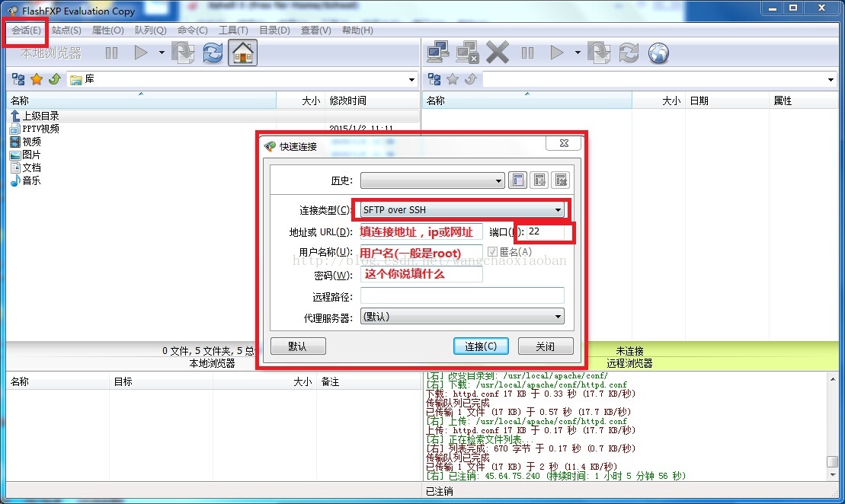Image resolution: width=845 pixels, height=504 pixels.
Task: Click remote pane play icon
Action: 557,53
